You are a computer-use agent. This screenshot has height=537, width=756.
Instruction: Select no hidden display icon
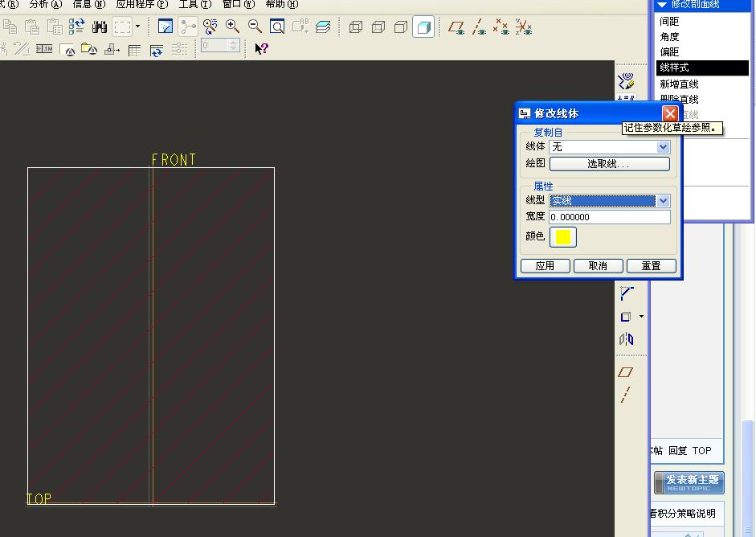(x=401, y=27)
